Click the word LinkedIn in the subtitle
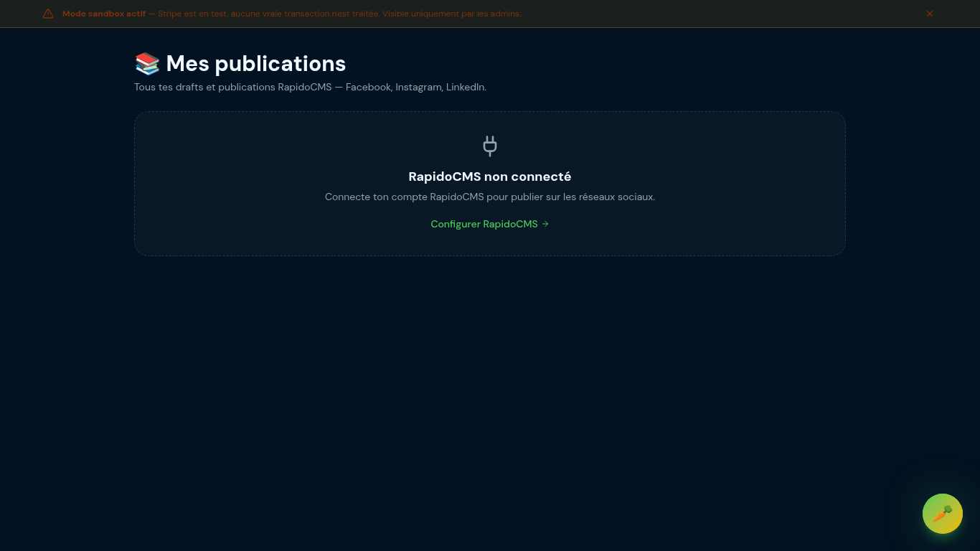This screenshot has height=551, width=980. [466, 87]
